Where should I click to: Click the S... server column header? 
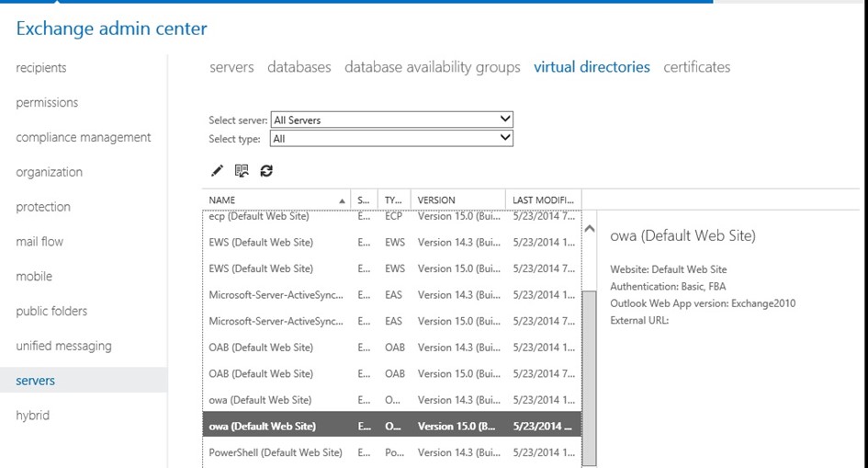coord(365,200)
